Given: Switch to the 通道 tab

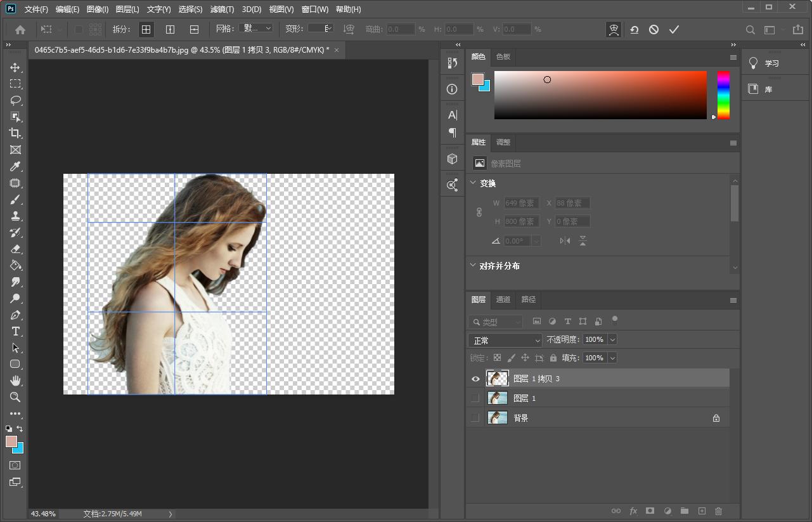Looking at the screenshot, I should coord(503,299).
